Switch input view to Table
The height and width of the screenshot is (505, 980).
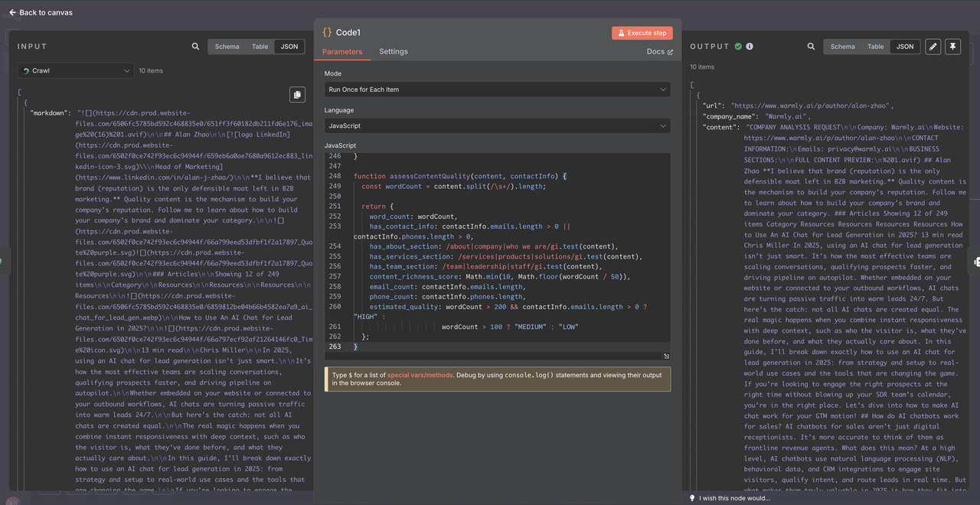(260, 47)
